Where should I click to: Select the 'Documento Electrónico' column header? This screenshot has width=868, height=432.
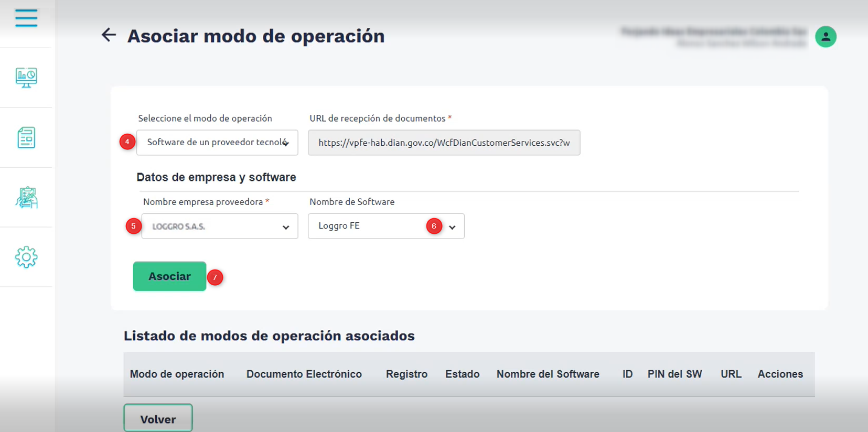(304, 374)
